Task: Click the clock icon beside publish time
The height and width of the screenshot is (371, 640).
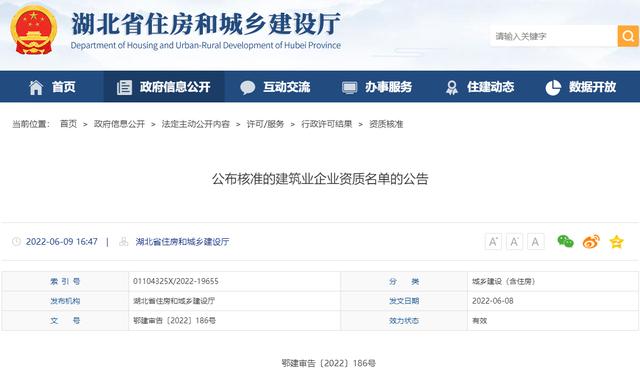Action: [16, 242]
